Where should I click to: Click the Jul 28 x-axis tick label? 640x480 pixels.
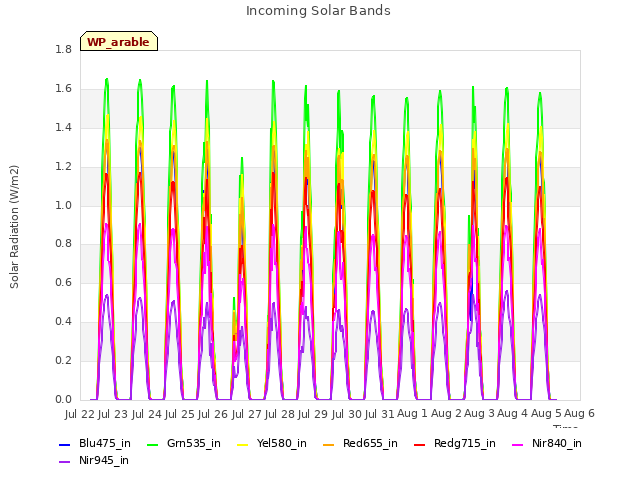point(280,414)
